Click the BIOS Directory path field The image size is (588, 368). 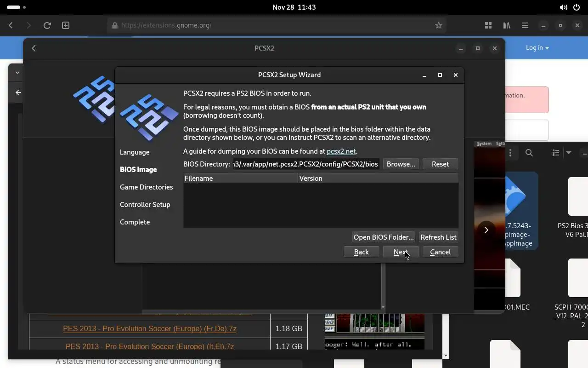coord(306,164)
